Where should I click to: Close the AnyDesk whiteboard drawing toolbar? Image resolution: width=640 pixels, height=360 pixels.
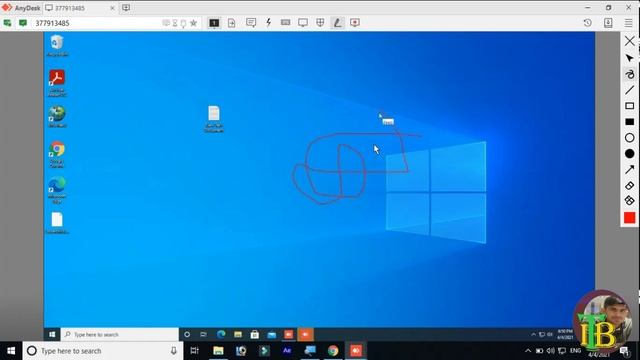(x=629, y=41)
